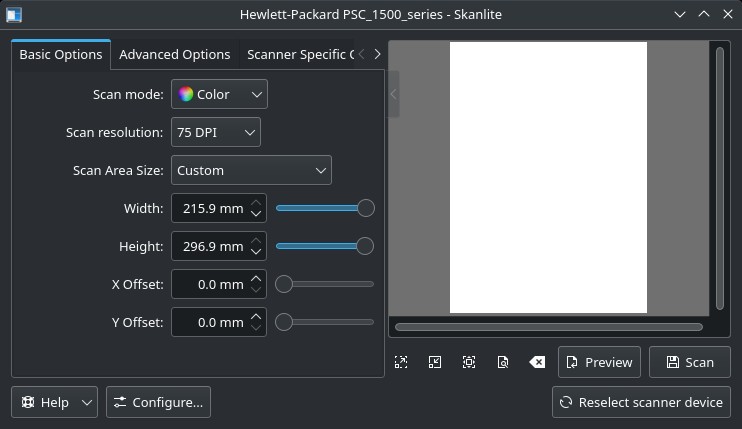
Task: Collapse the options panel with side handle
Action: 393,94
